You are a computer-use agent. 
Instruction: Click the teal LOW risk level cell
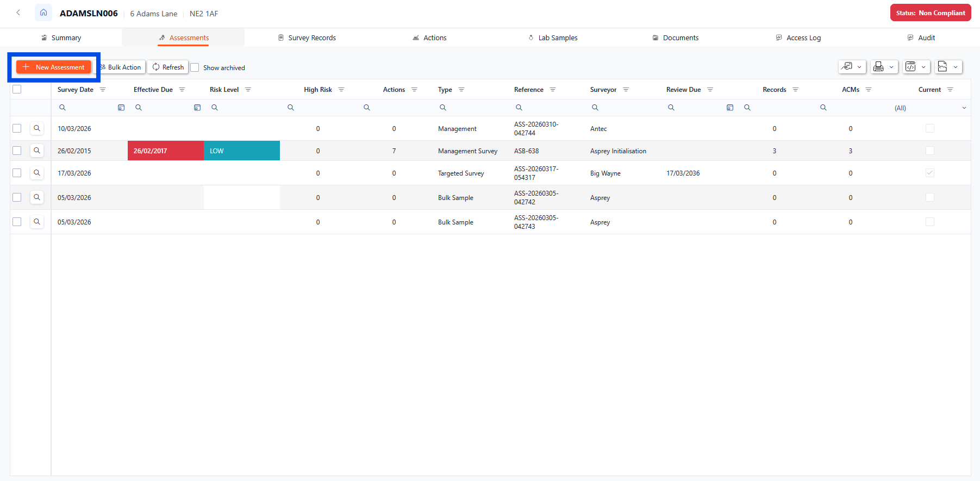pyautogui.click(x=241, y=151)
